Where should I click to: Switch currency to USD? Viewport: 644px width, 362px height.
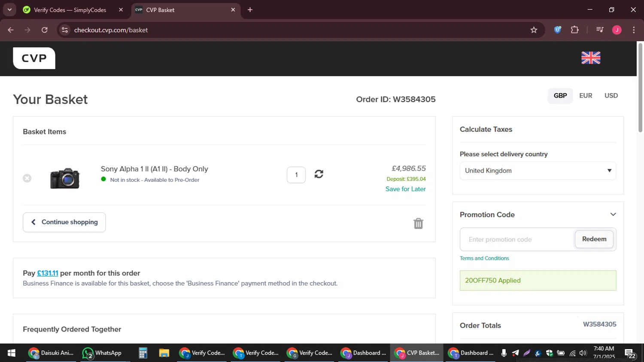tap(611, 96)
